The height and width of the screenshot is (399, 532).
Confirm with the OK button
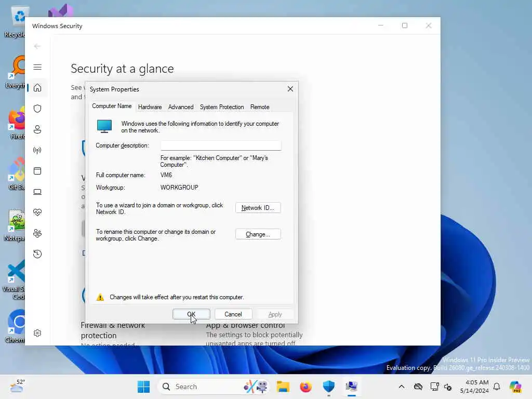(x=191, y=314)
